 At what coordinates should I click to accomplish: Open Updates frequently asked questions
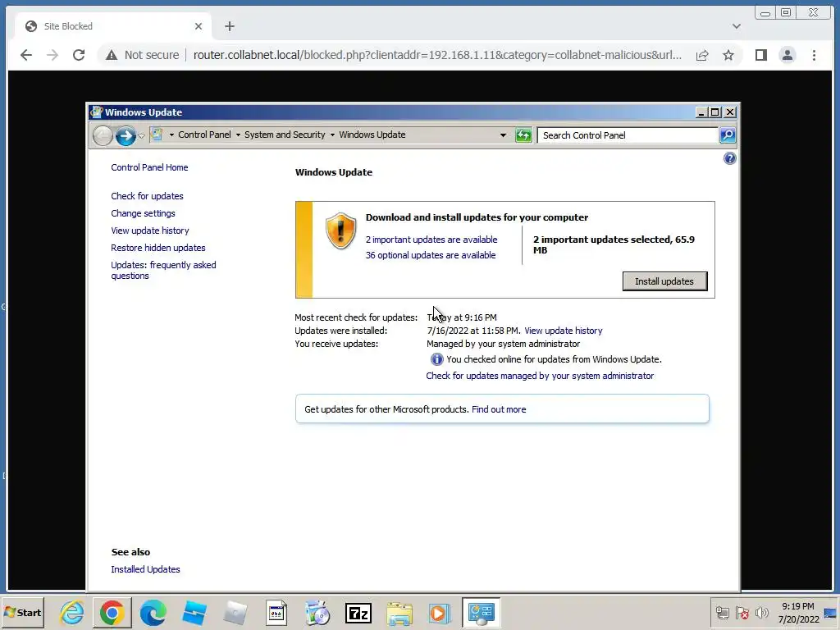pyautogui.click(x=163, y=270)
